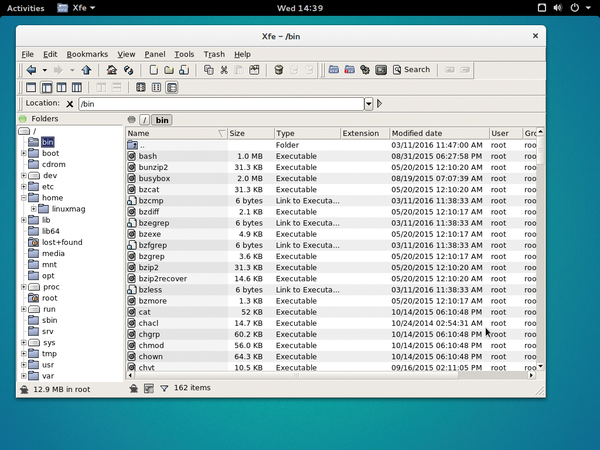The height and width of the screenshot is (450, 600).
Task: Create a new file via toolbar icon
Action: coord(153,70)
